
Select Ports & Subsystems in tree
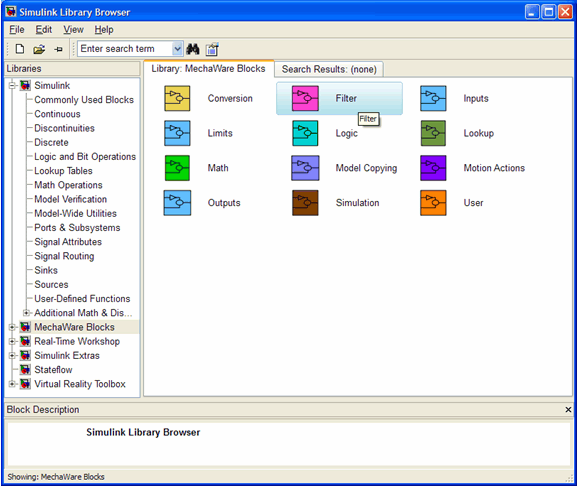click(x=77, y=228)
